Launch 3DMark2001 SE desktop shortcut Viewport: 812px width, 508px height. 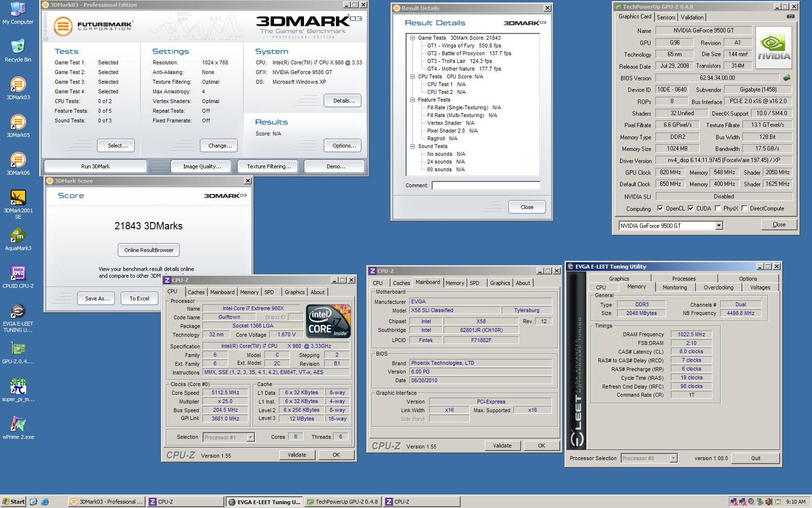[x=18, y=204]
